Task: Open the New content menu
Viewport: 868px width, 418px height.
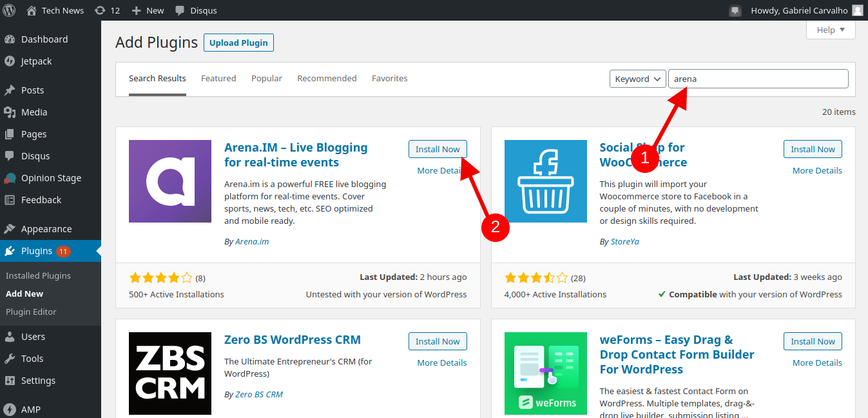Action: tap(148, 10)
